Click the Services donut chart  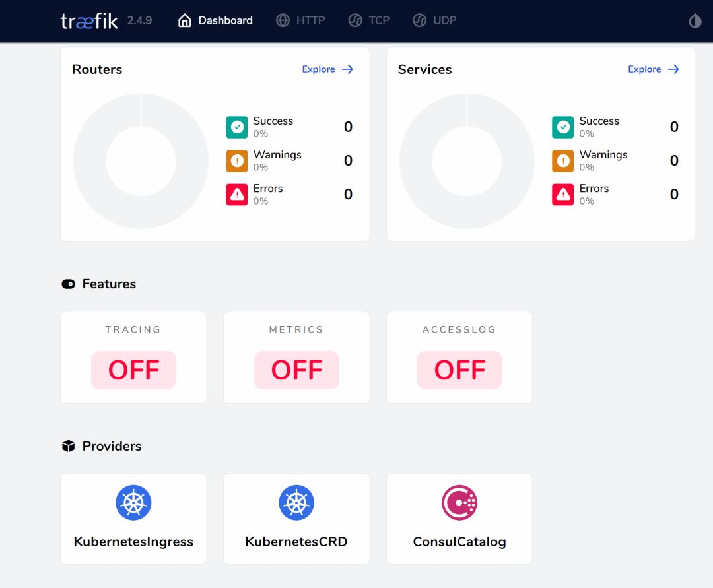(467, 161)
